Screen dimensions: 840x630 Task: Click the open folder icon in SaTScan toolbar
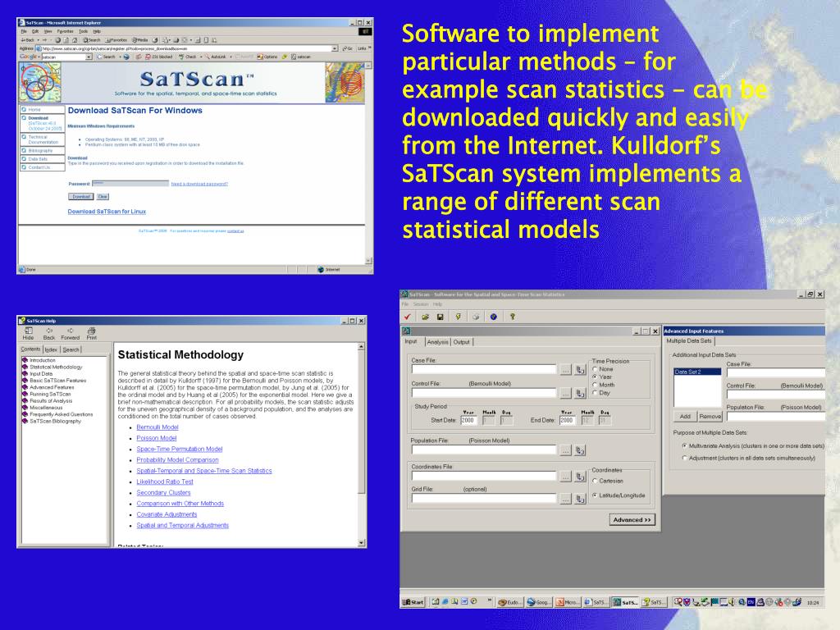[426, 317]
